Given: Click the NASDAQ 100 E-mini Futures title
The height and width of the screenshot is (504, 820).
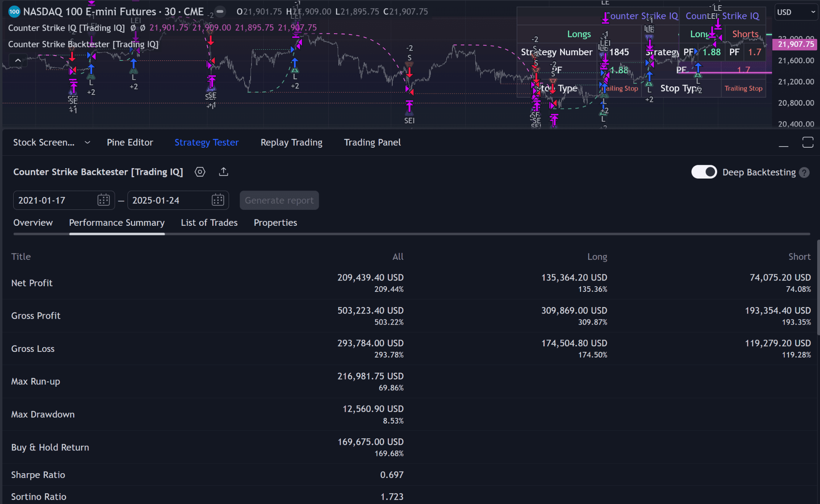Looking at the screenshot, I should (90, 12).
